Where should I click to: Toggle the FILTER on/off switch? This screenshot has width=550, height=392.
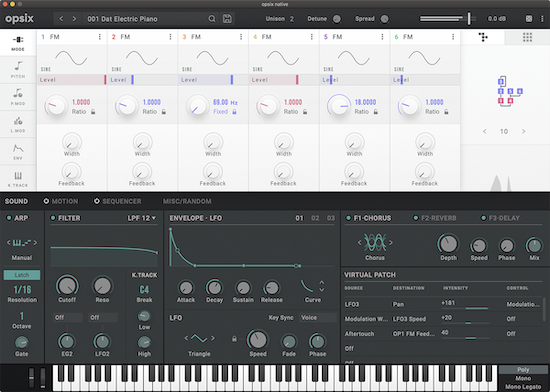click(53, 218)
